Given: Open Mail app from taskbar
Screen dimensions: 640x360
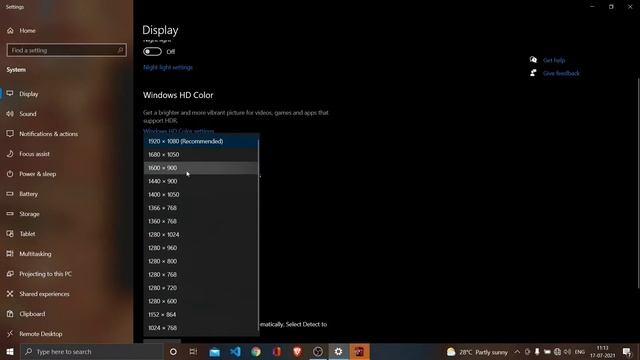Looking at the screenshot, I should click(x=214, y=351).
